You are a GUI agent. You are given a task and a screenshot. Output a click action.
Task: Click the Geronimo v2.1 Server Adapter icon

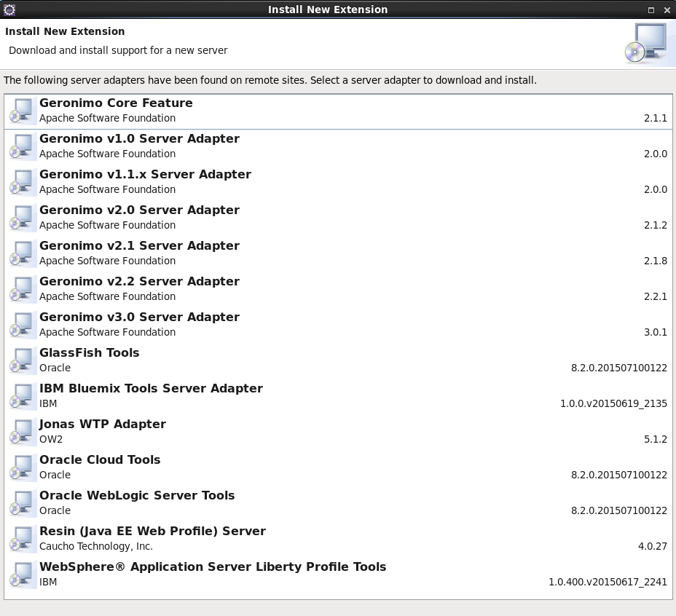coord(22,254)
